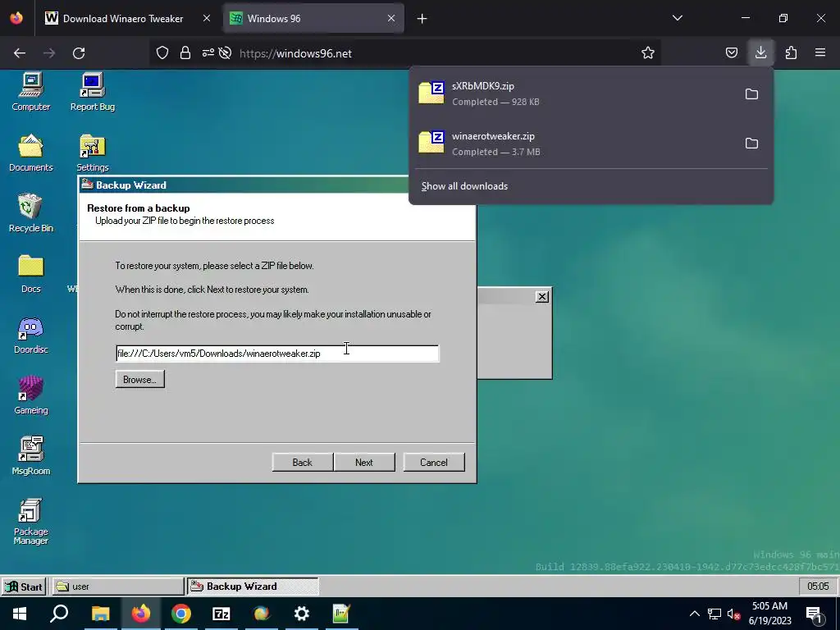Viewport: 840px width, 630px height.
Task: Open Windows notification center
Action: tap(814, 614)
